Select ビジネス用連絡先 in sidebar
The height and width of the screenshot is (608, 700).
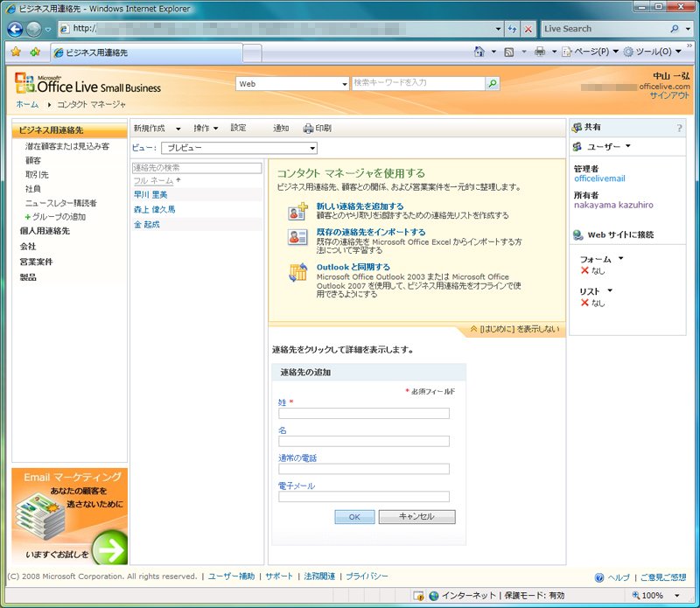(x=70, y=130)
